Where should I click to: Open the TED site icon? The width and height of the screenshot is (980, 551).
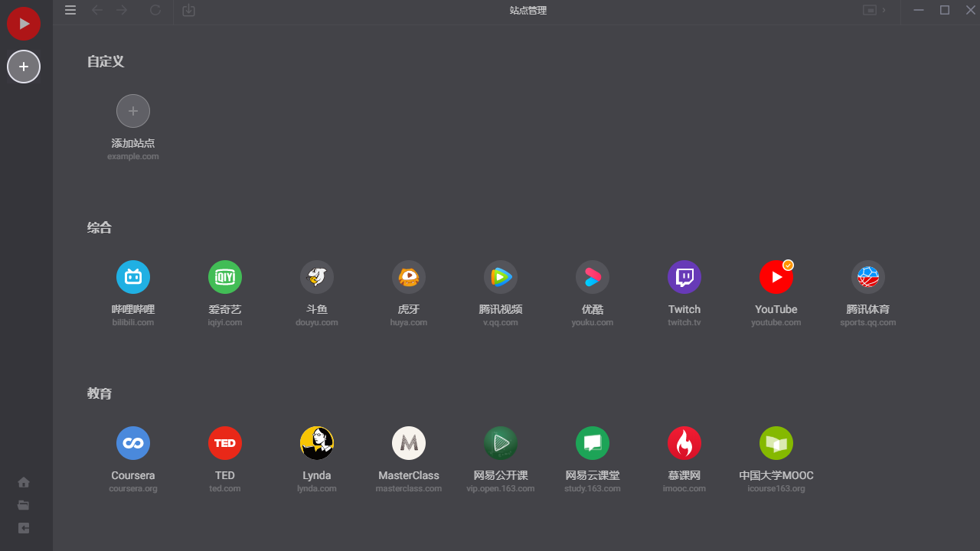coord(225,443)
